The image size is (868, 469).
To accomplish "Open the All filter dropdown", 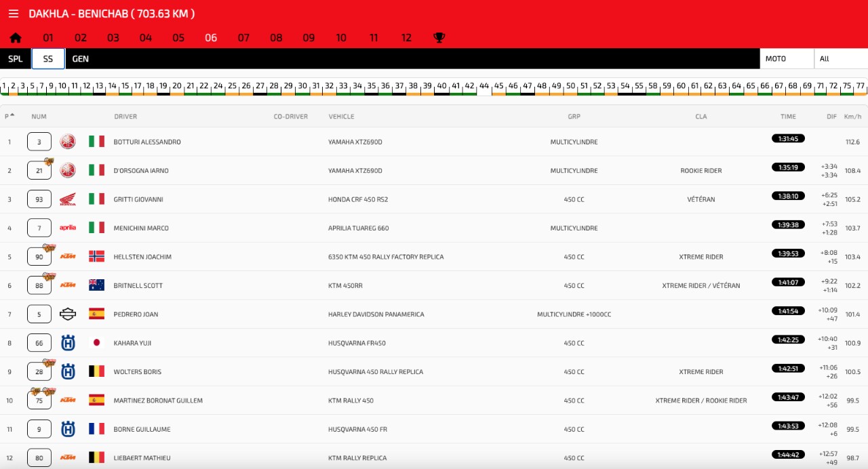I will tap(841, 59).
